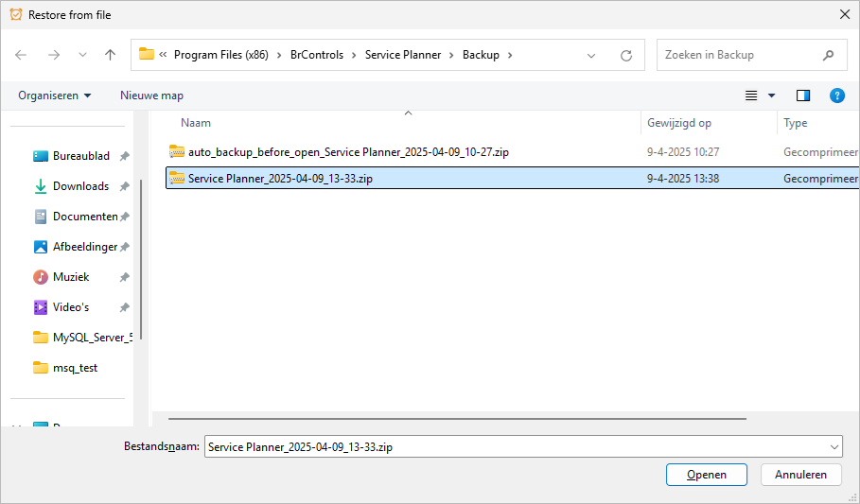The width and height of the screenshot is (860, 504).
Task: Select auto_backup_before_open zip file
Action: 348,152
